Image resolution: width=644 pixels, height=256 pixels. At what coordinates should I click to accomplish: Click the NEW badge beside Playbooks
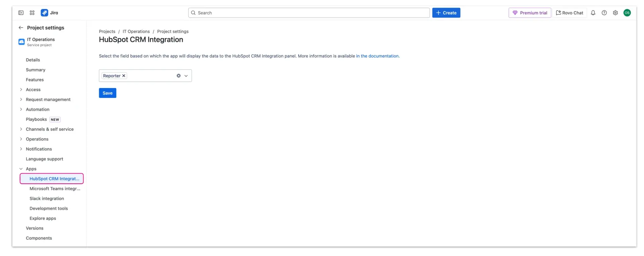tap(55, 120)
